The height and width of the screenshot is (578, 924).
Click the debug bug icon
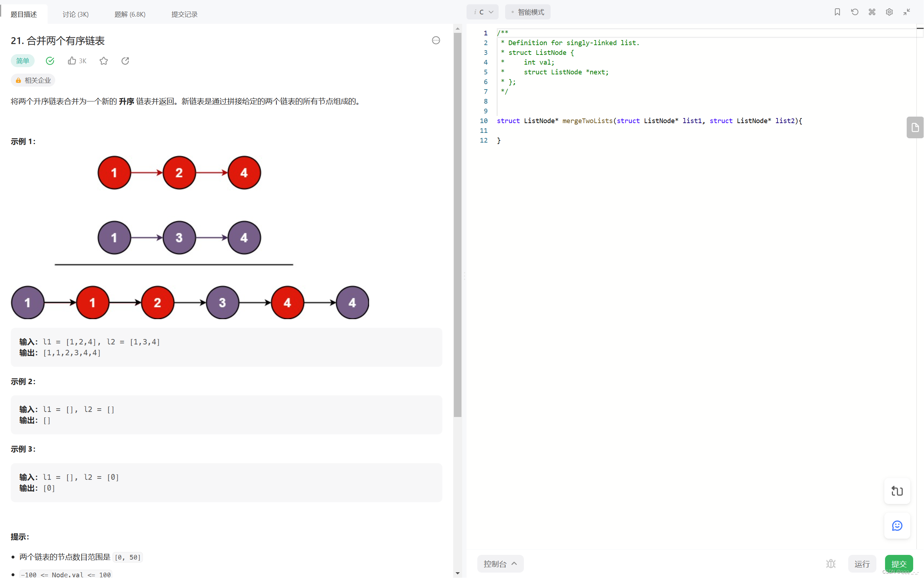[831, 564]
